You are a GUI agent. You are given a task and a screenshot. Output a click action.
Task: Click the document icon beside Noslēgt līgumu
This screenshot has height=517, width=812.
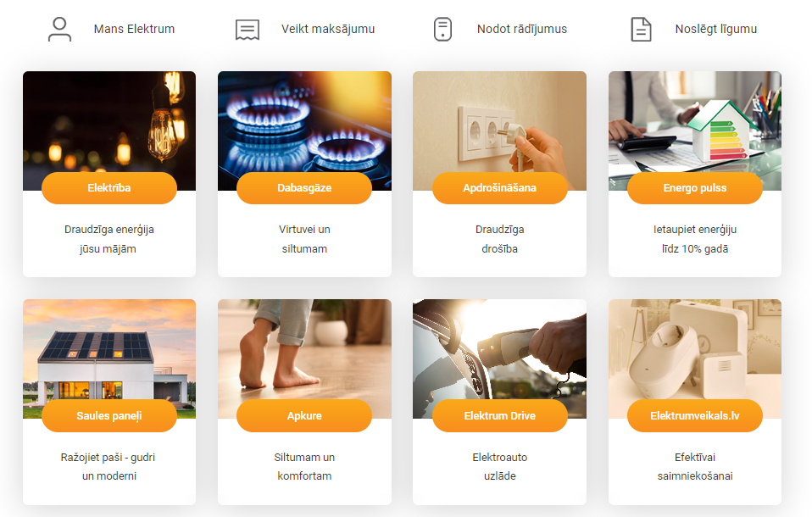(x=641, y=29)
